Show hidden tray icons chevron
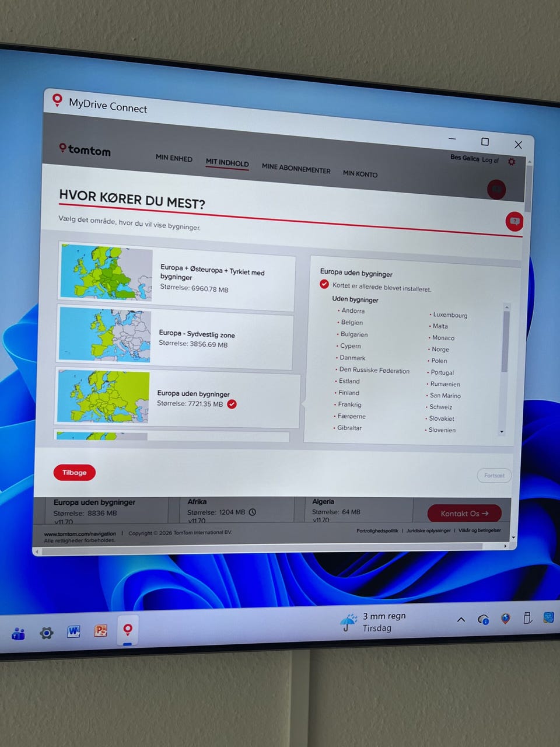The height and width of the screenshot is (747, 560). (461, 620)
